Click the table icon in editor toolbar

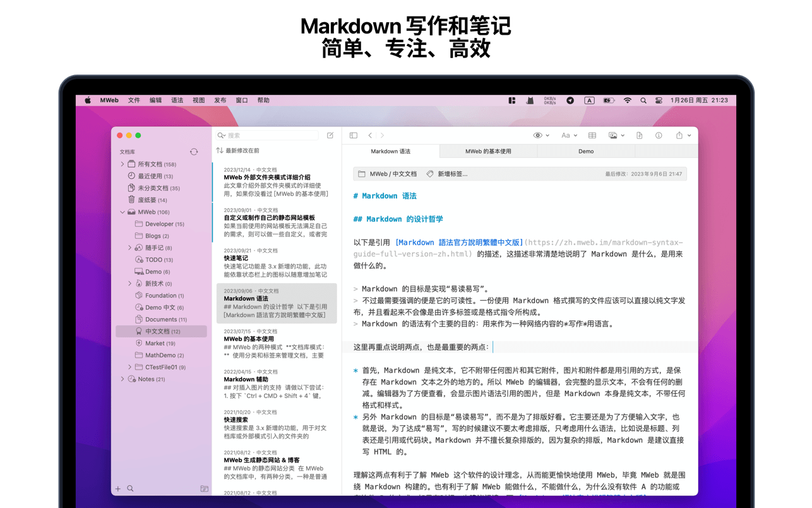coord(592,135)
